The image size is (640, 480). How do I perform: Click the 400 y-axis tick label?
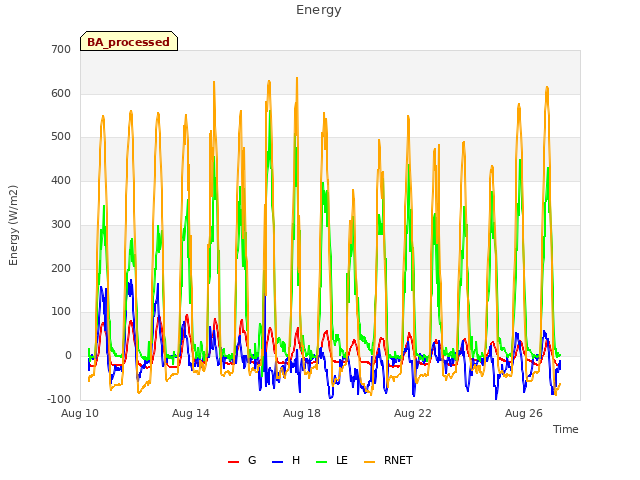[x=61, y=180]
